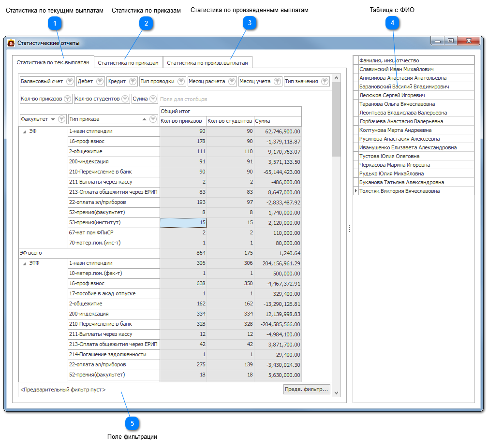Open filter icon on Тип значения field

[x=325, y=82]
